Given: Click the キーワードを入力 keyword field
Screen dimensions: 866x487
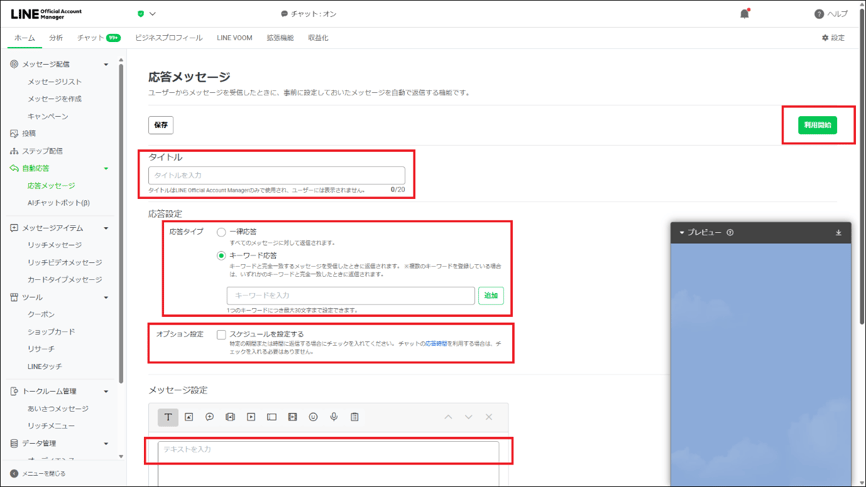Looking at the screenshot, I should click(351, 295).
